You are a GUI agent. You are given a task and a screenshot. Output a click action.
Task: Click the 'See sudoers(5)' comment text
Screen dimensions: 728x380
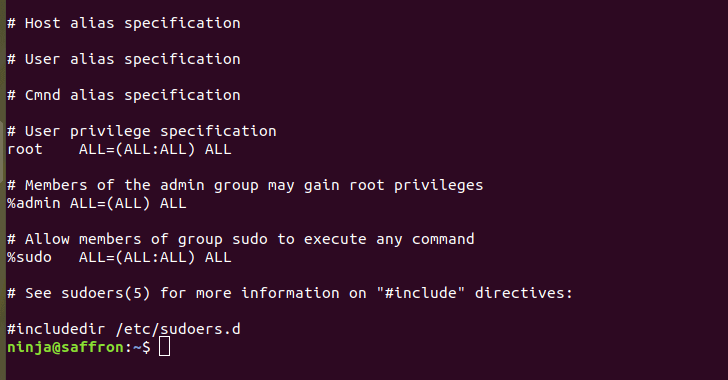pos(88,294)
